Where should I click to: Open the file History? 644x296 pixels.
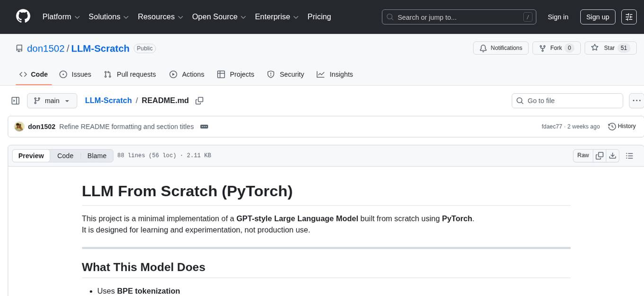coord(622,126)
